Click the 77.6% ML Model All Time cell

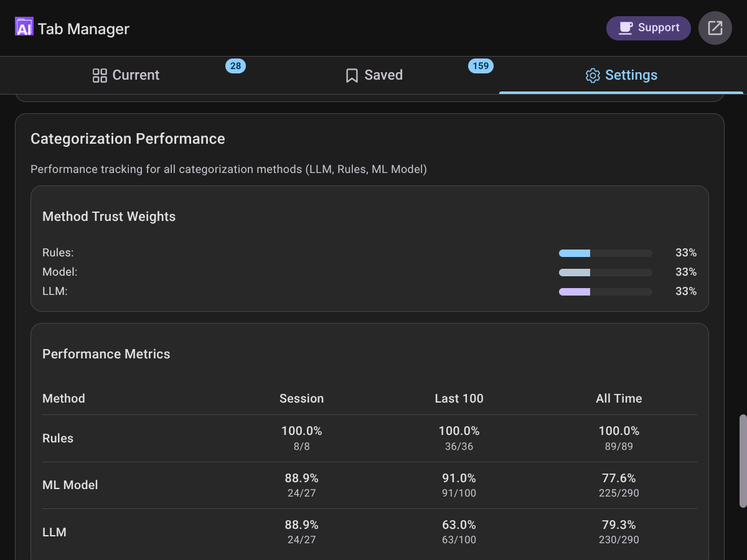(x=619, y=478)
